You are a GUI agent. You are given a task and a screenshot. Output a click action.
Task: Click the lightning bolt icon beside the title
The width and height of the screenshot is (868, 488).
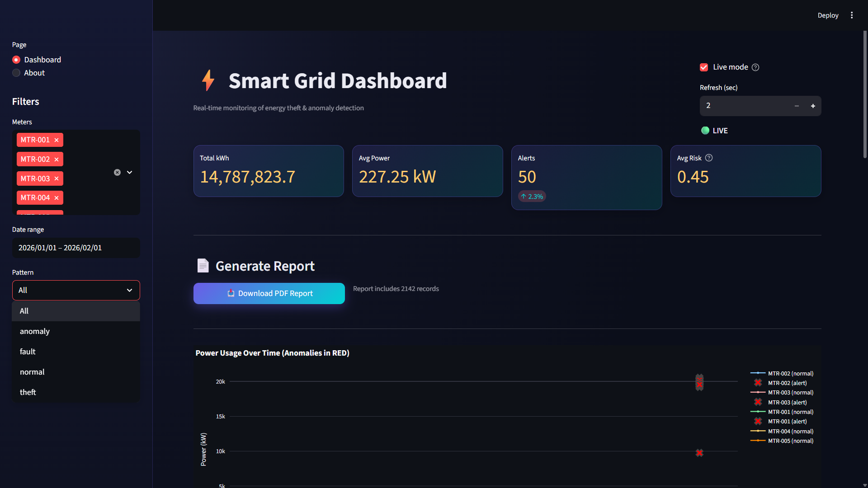click(x=208, y=81)
